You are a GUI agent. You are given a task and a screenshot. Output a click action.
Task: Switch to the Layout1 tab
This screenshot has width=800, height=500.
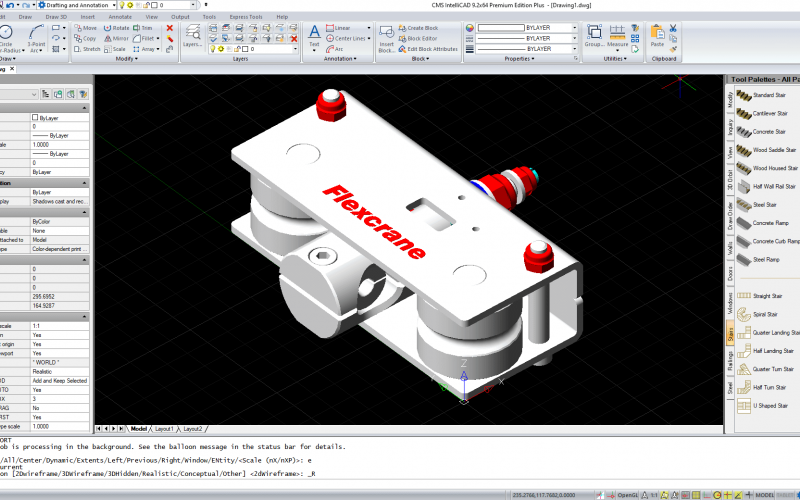[164, 428]
